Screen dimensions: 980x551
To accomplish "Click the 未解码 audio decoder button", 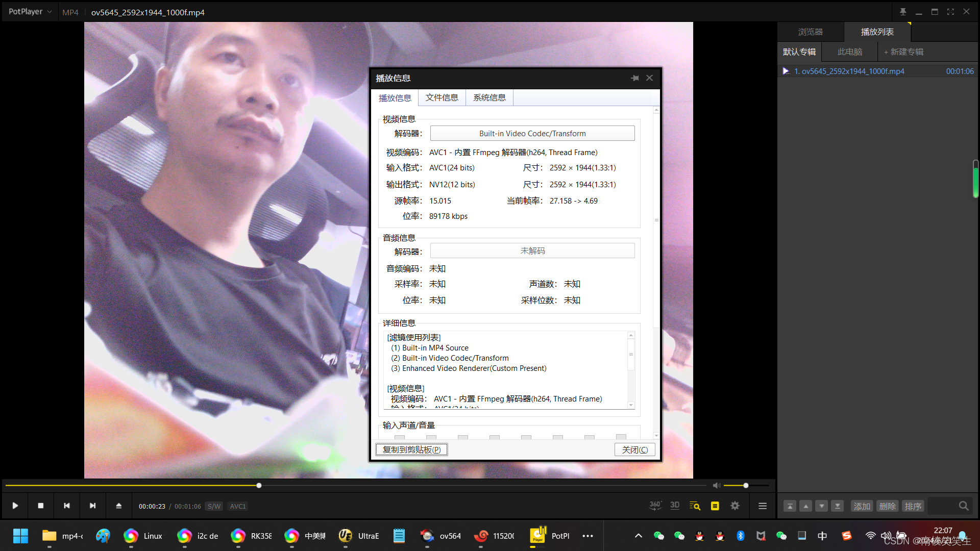I will click(532, 251).
